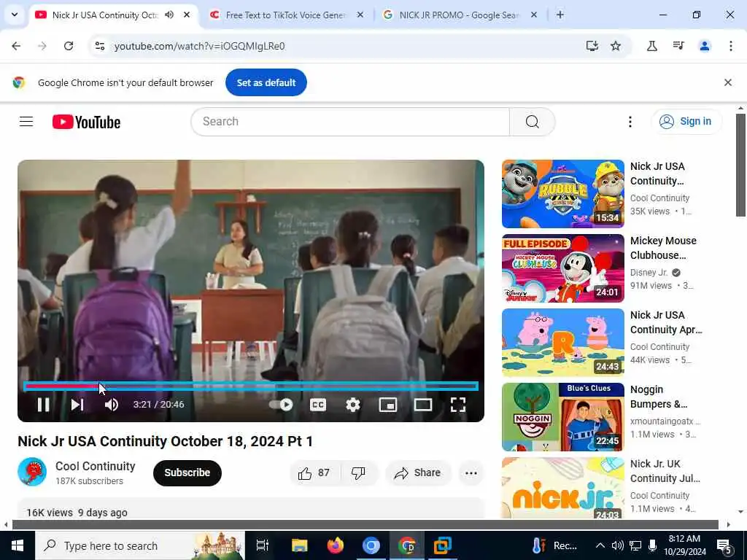Image resolution: width=747 pixels, height=560 pixels.
Task: Enable miniplayer mode
Action: 388,405
